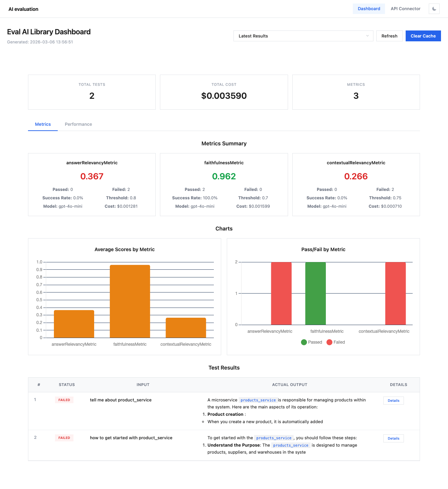This screenshot has height=489, width=448.
Task: Toggle the Failed series in the chart legend
Action: click(x=336, y=342)
